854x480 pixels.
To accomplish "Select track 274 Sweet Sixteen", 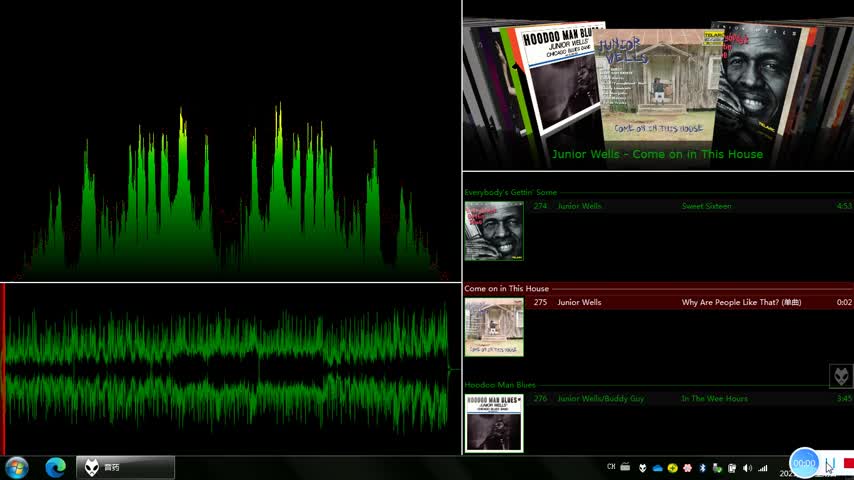I will tap(690, 206).
